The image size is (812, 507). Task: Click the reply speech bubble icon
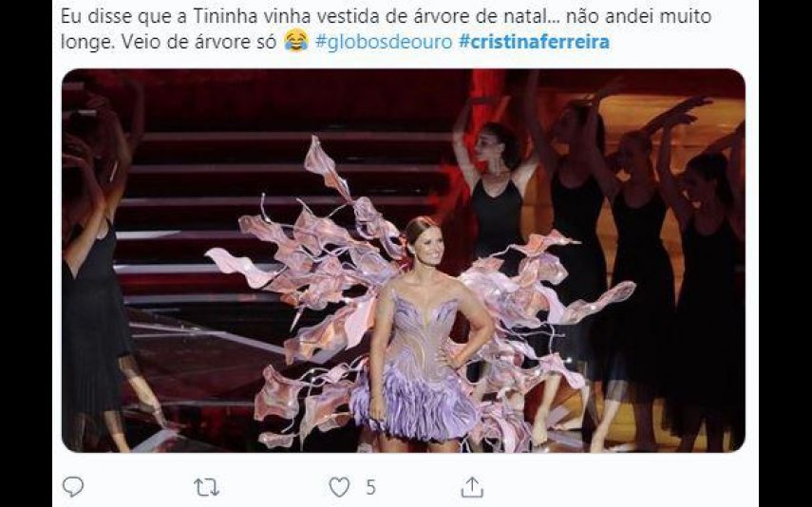(x=73, y=487)
